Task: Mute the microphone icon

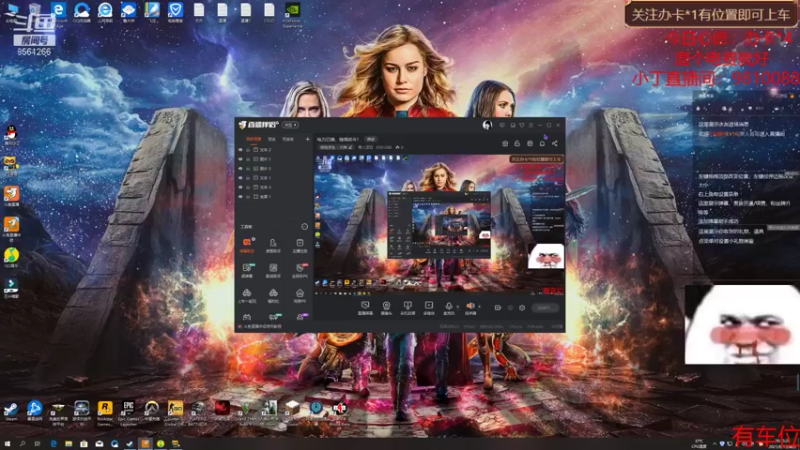Action: pos(448,307)
